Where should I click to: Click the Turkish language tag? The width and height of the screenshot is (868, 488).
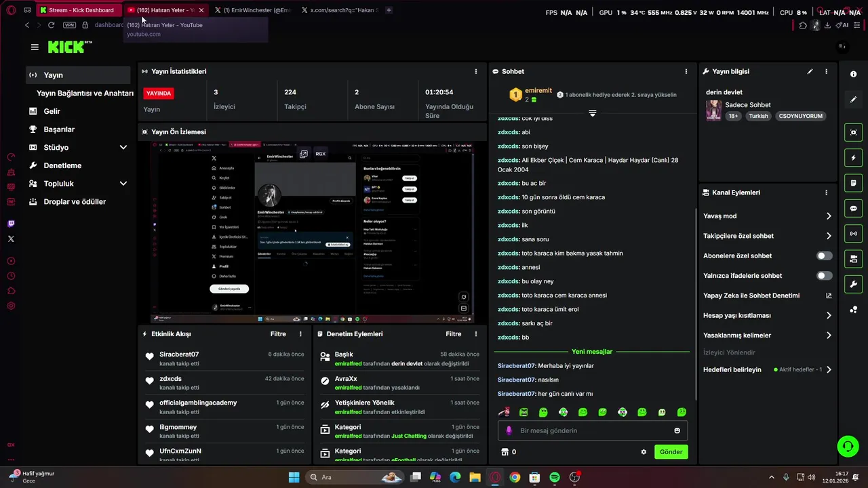758,116
